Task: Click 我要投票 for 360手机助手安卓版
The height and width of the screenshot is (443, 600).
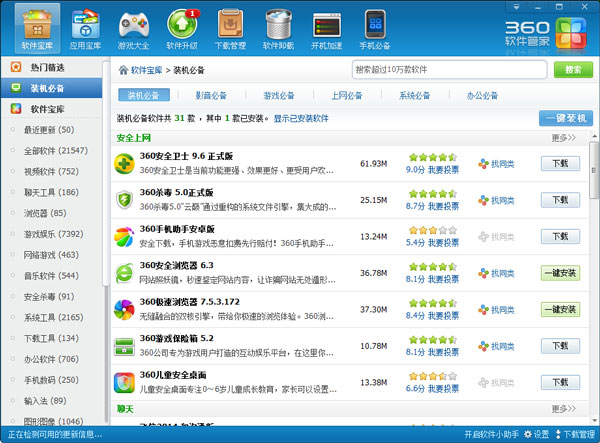Action: (443, 243)
